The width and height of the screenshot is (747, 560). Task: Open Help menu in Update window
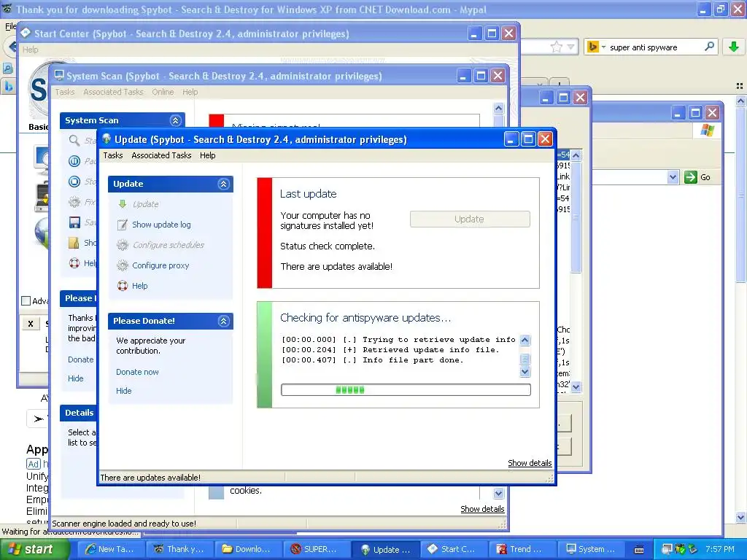[207, 155]
